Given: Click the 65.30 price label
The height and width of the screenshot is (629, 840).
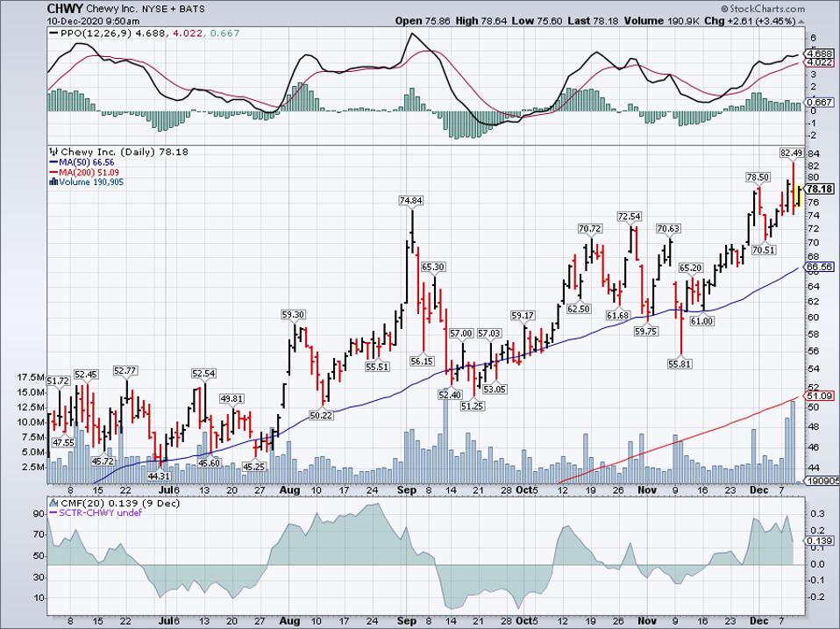Looking at the screenshot, I should click(x=433, y=267).
